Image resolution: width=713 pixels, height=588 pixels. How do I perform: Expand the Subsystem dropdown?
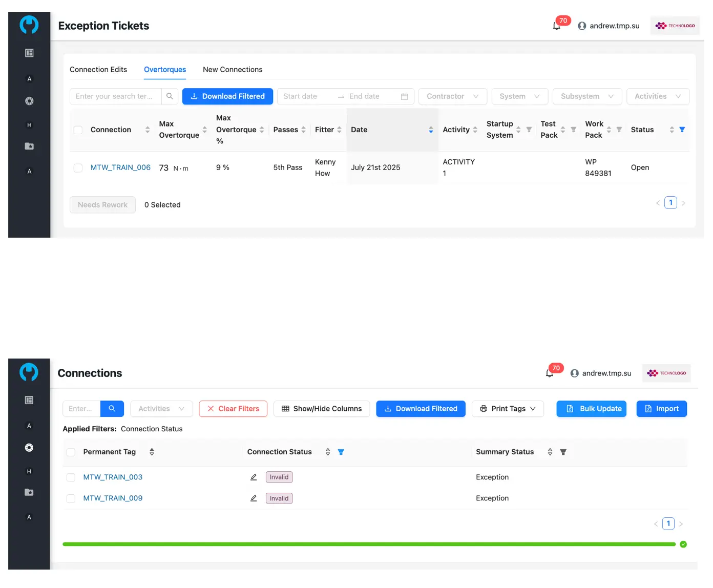point(587,96)
